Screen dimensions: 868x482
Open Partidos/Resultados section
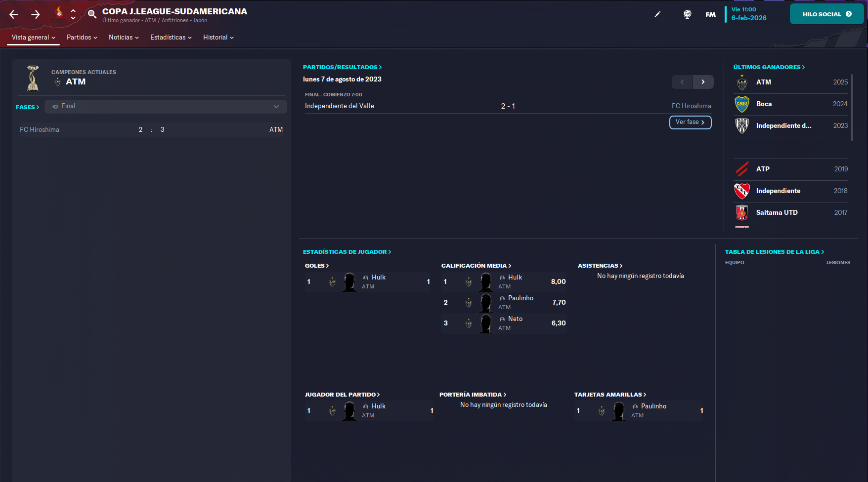click(342, 67)
